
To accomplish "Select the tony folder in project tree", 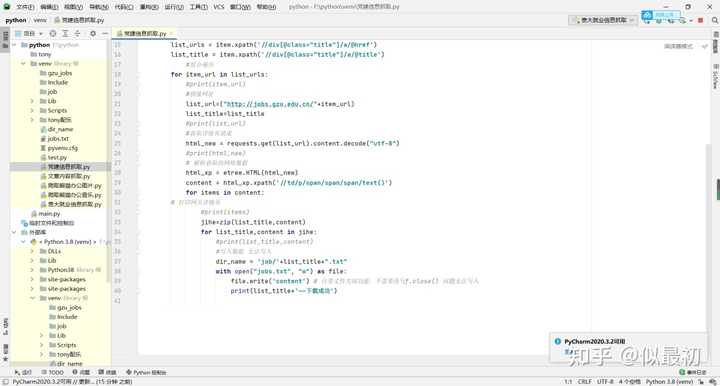I will pos(41,54).
